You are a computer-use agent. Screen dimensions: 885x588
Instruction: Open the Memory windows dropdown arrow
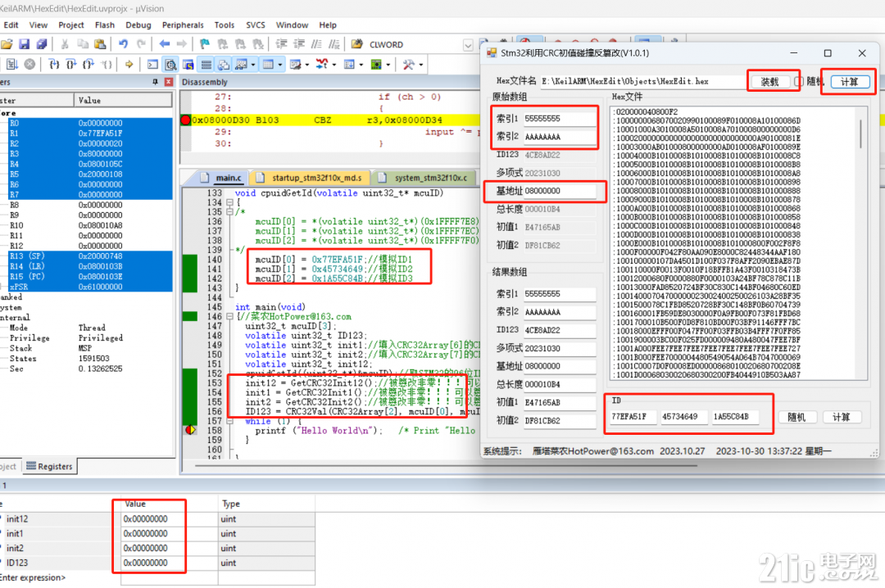280,65
